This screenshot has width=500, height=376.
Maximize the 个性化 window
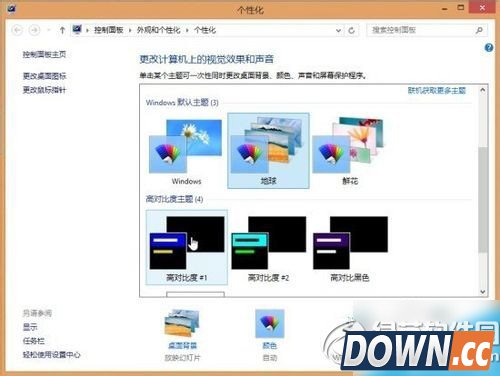[461, 8]
